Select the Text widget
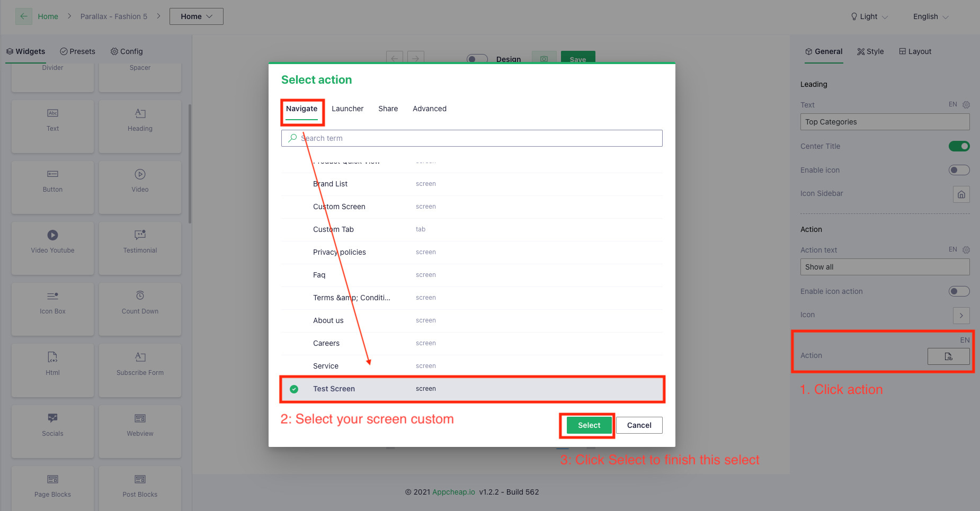Screen dimensions: 980x511 coord(52,126)
